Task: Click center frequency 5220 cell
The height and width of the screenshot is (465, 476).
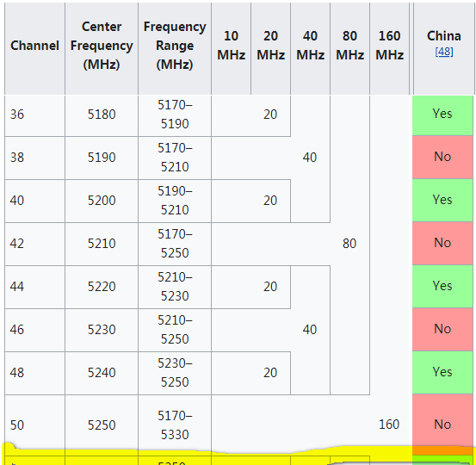Action: 102,287
